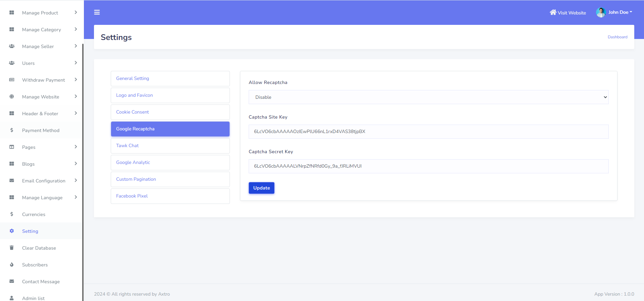644x301 pixels.
Task: Click the home icon beside Visit Website
Action: (x=553, y=12)
